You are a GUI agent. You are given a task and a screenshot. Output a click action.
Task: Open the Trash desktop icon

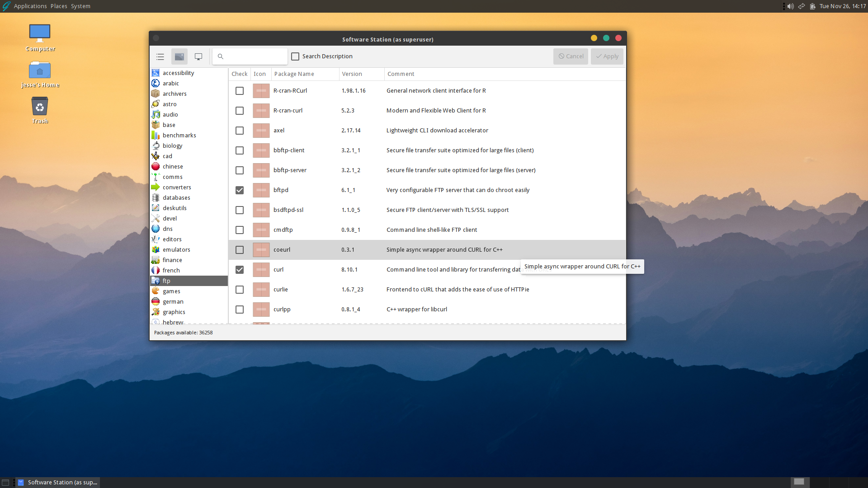click(x=40, y=110)
